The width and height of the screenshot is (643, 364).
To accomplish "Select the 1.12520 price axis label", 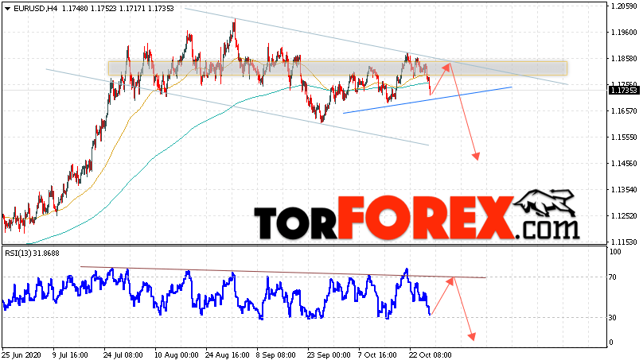I will (624, 216).
